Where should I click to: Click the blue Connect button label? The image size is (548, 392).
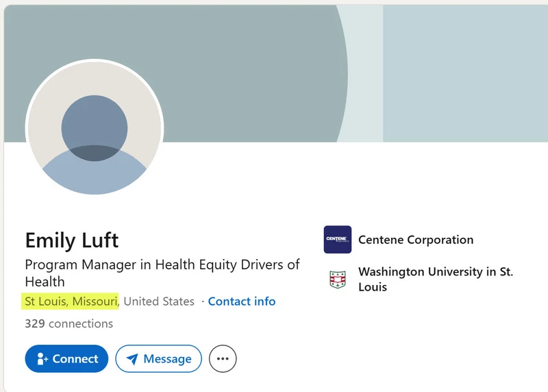pos(75,359)
